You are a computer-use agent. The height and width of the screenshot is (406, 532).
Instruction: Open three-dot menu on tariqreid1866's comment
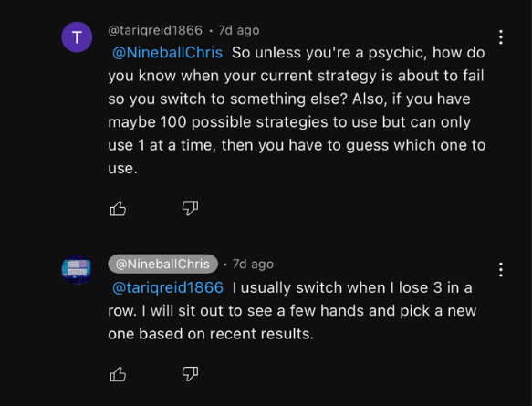point(501,37)
